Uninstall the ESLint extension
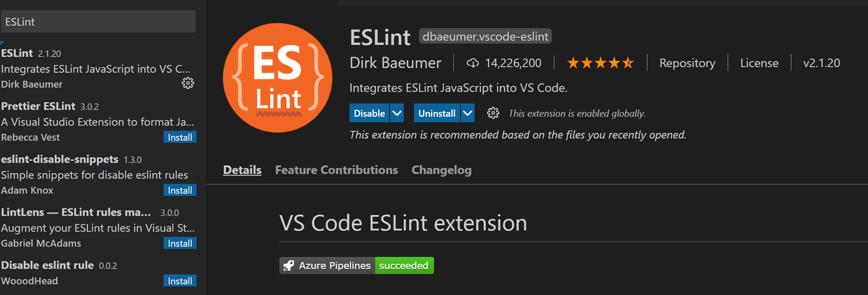The image size is (868, 295). click(x=437, y=113)
